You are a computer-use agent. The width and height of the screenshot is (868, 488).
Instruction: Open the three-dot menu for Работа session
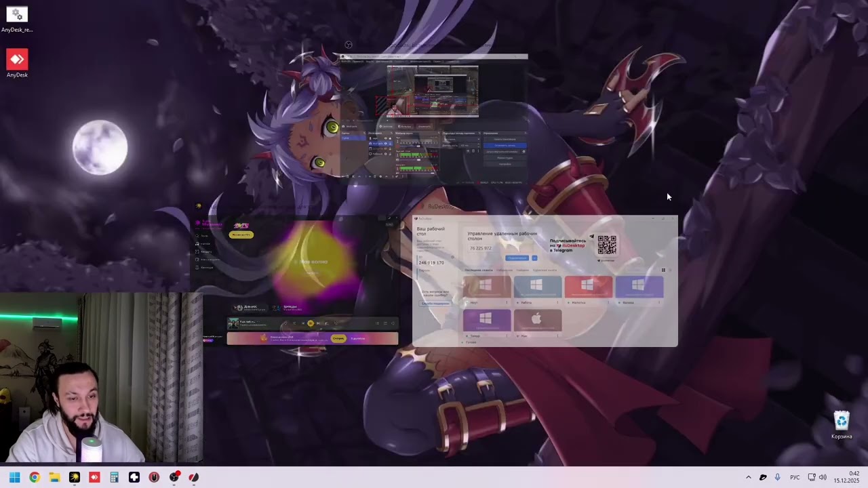pyautogui.click(x=558, y=302)
